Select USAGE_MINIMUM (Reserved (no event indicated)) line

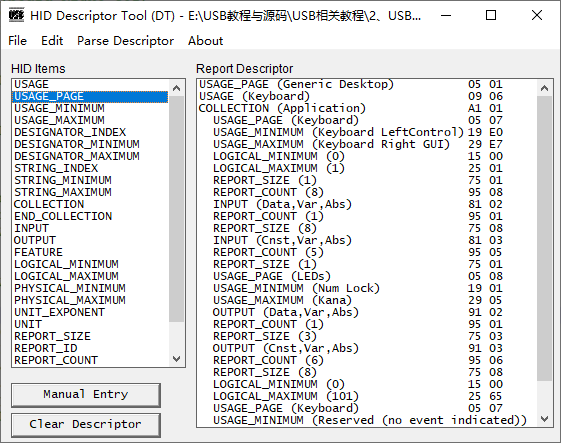pyautogui.click(x=367, y=420)
